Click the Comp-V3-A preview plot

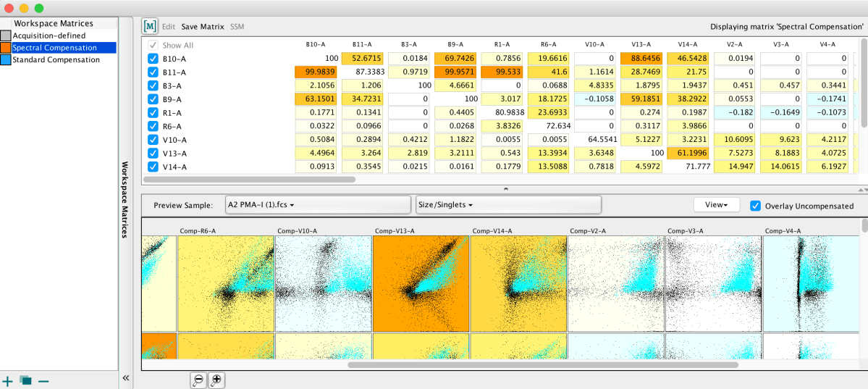(713, 283)
